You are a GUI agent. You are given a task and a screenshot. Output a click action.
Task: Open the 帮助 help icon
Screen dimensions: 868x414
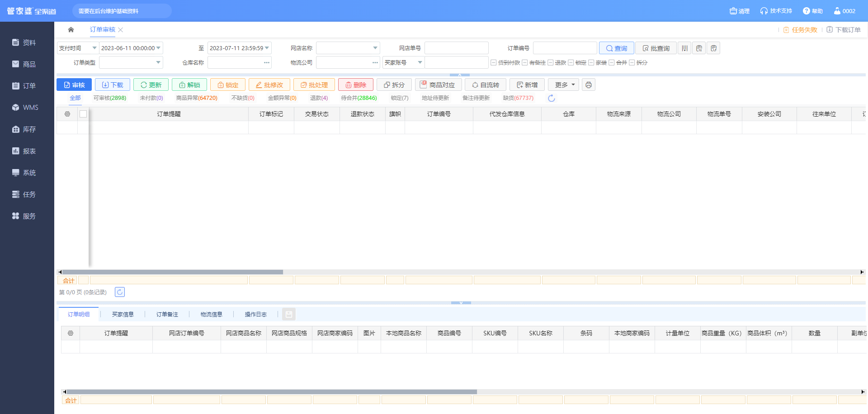812,11
